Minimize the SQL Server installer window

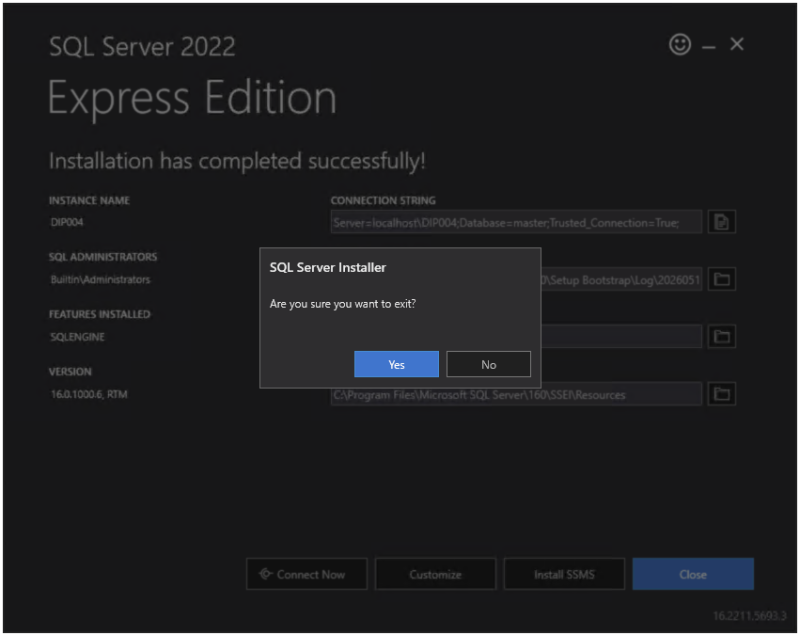tap(709, 47)
